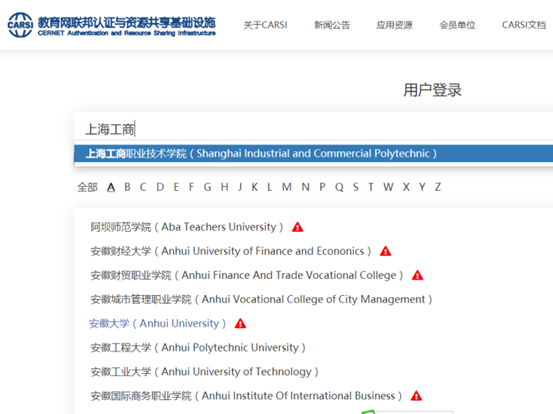553x414 pixels.
Task: Choose 阿坝师范学院 Aba Teachers University
Action: (x=187, y=227)
